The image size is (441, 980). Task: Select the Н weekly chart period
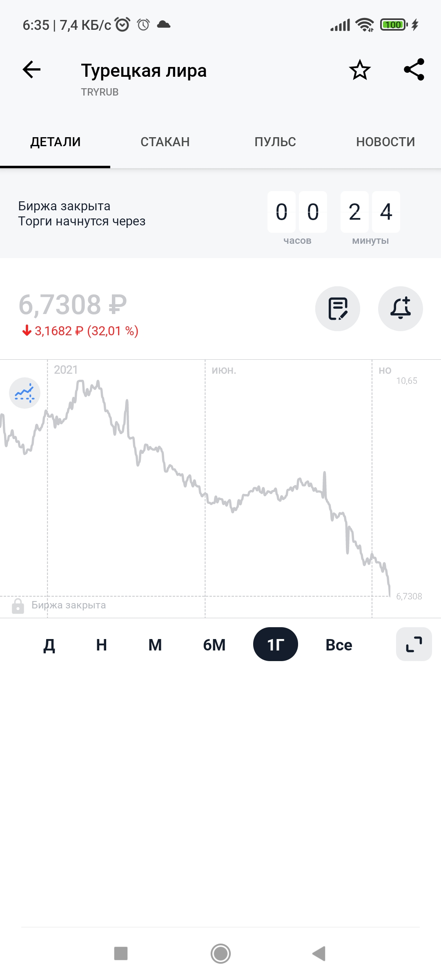tap(102, 645)
